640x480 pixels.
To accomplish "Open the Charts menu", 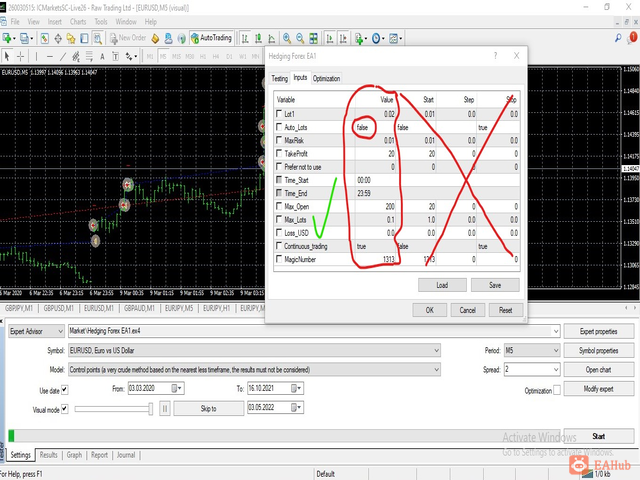I will 78,22.
